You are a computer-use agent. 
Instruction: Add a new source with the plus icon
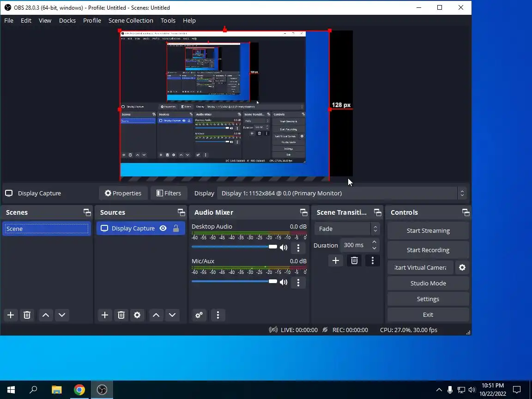click(105, 315)
